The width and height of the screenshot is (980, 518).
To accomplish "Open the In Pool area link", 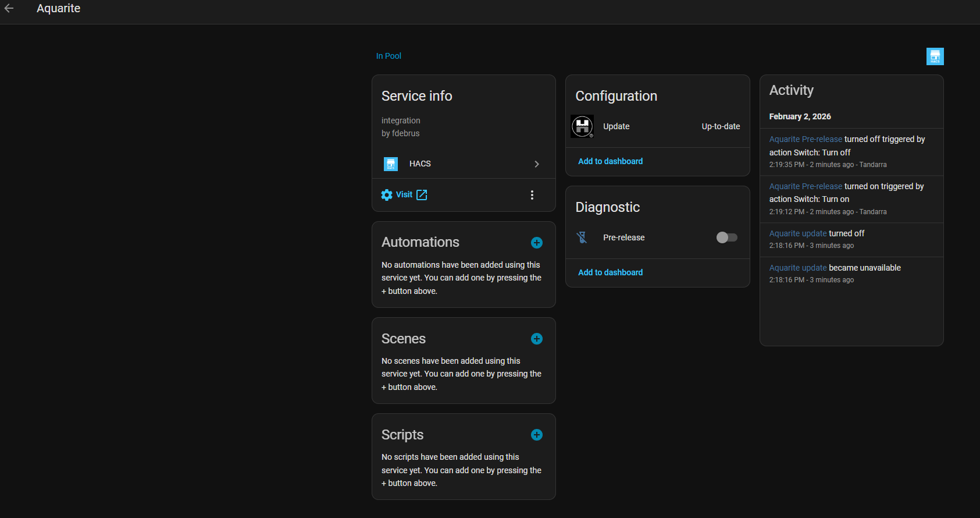I will click(x=389, y=56).
